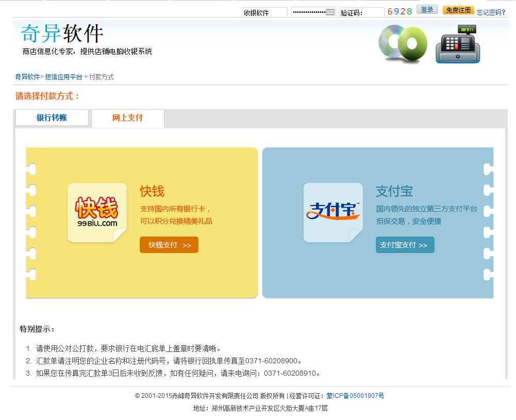
Task: Click the 担保交易，安全便捷 description text
Action: 409,221
